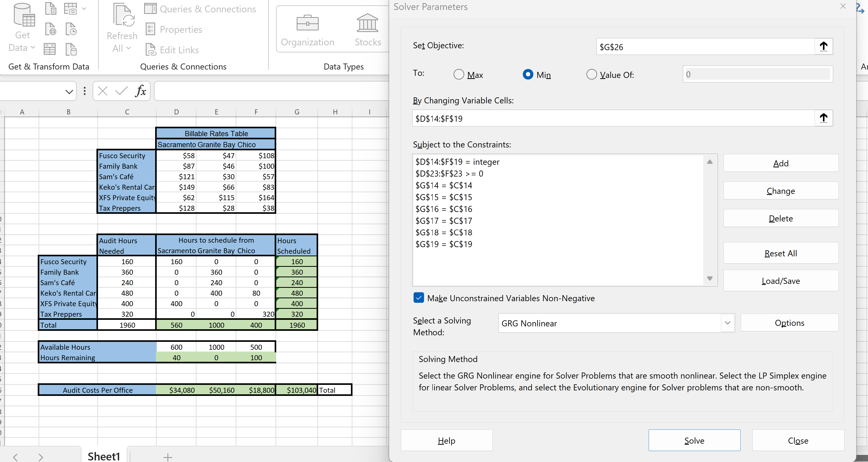Select the Stocks data type icon

pos(367,23)
